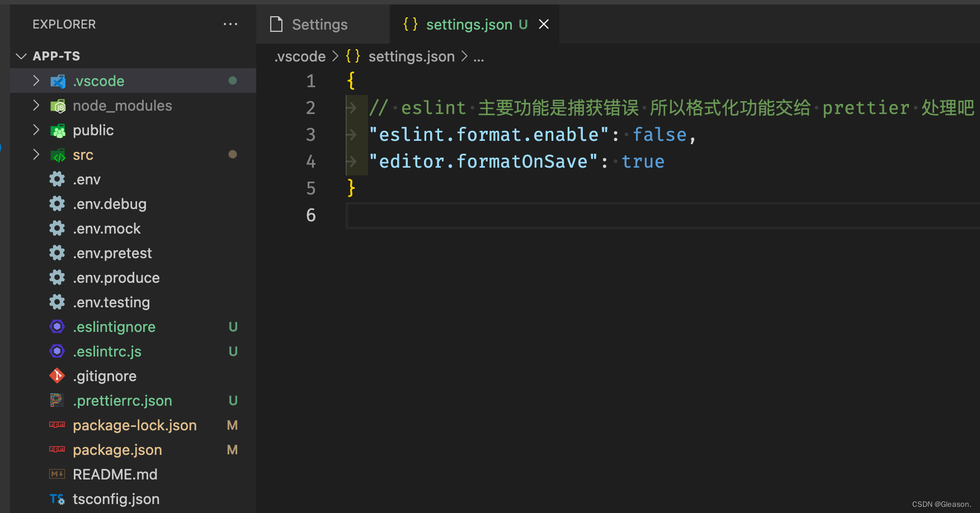The width and height of the screenshot is (980, 513).
Task: Click the M status badge of package.json
Action: click(x=232, y=450)
